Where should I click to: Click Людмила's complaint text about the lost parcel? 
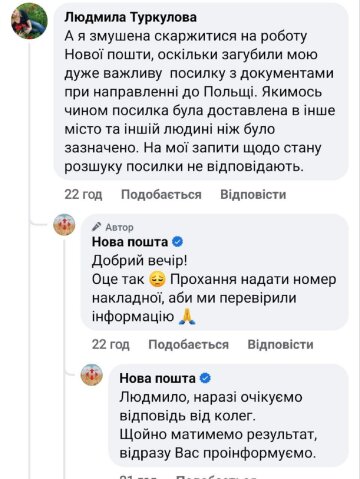[200, 102]
